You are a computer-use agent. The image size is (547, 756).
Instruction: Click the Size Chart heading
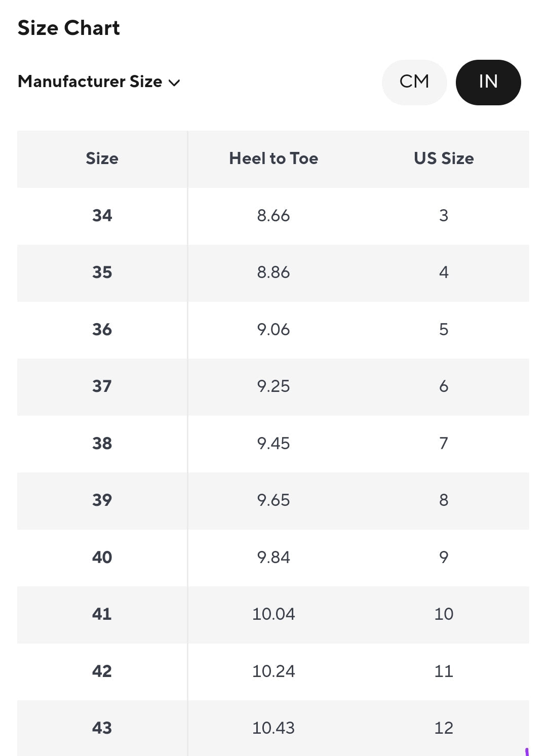69,28
